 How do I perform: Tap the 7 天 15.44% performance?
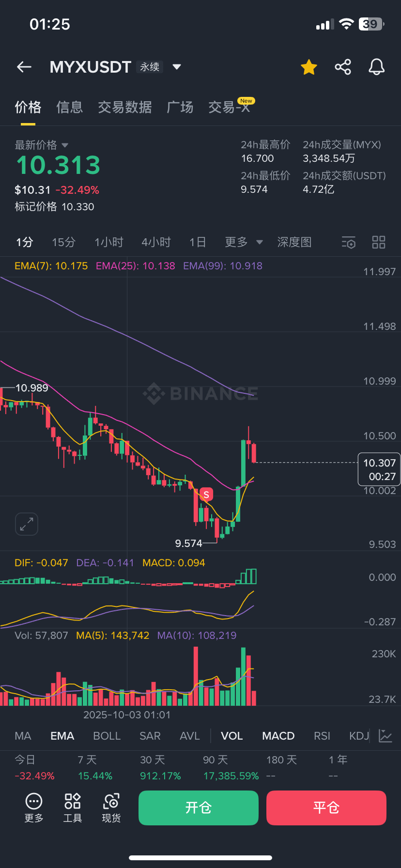[x=95, y=768]
